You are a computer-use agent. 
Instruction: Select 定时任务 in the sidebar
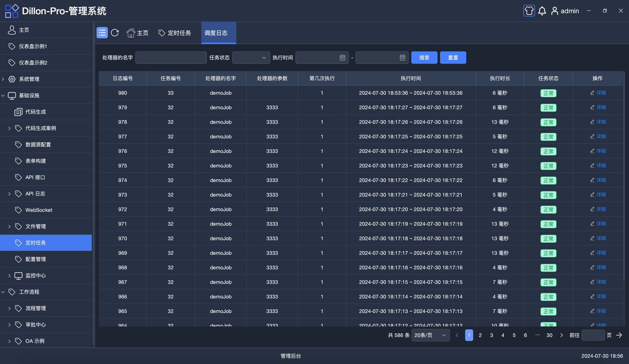point(46,243)
